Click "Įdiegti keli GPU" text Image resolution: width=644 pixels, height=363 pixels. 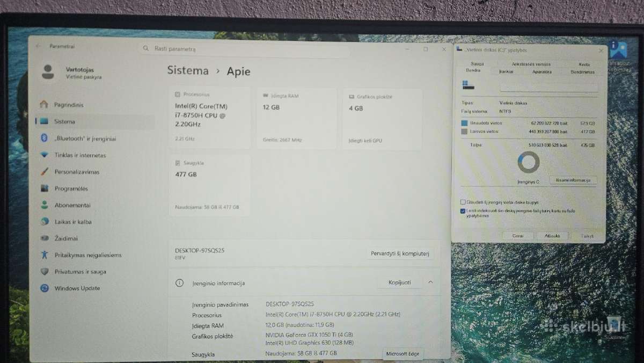365,141
